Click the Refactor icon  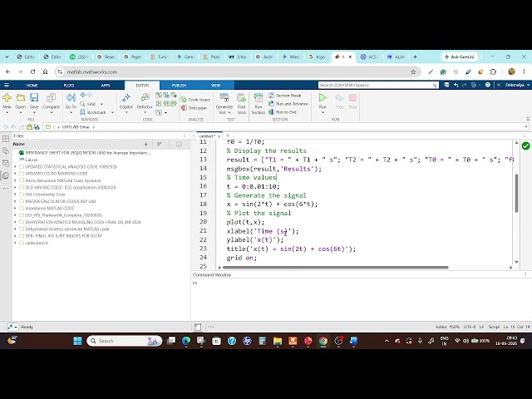tap(145, 98)
